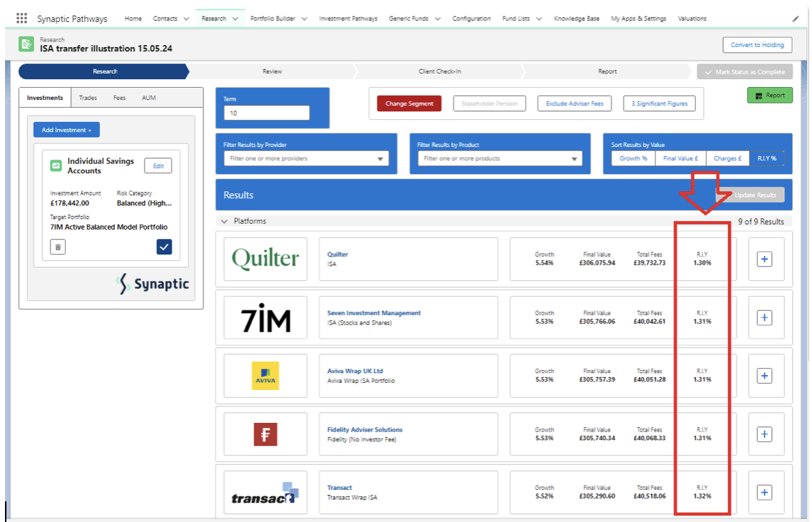812x522 pixels.
Task: Click the Aviva logo thumbnail
Action: [x=265, y=376]
